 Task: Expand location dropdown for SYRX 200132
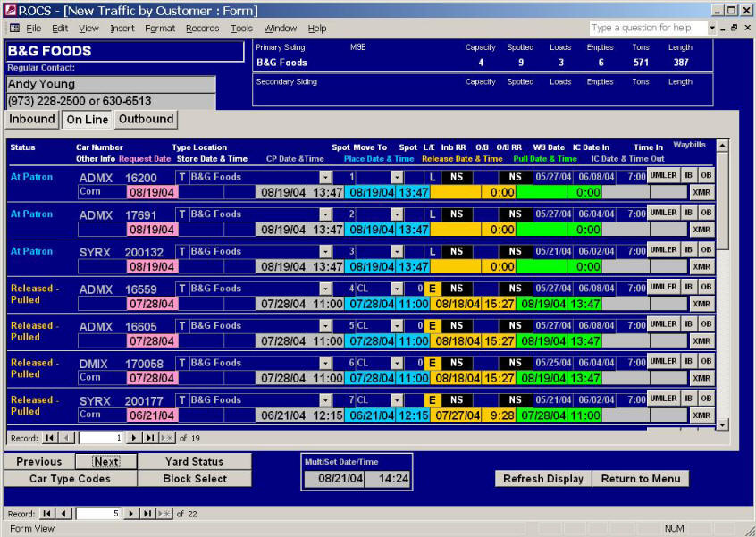tap(325, 251)
